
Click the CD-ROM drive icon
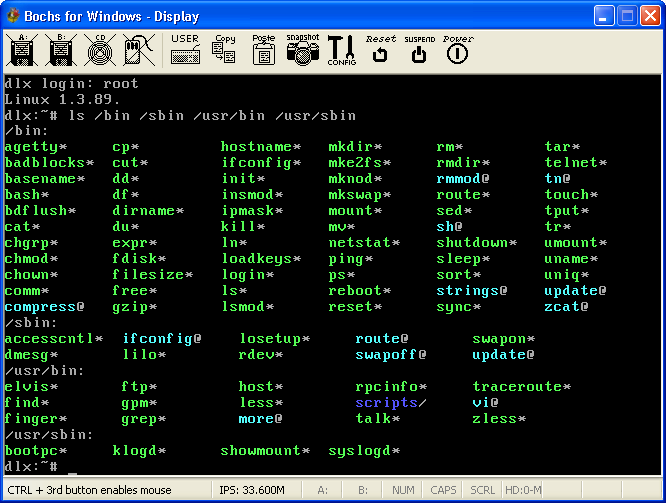[100, 50]
